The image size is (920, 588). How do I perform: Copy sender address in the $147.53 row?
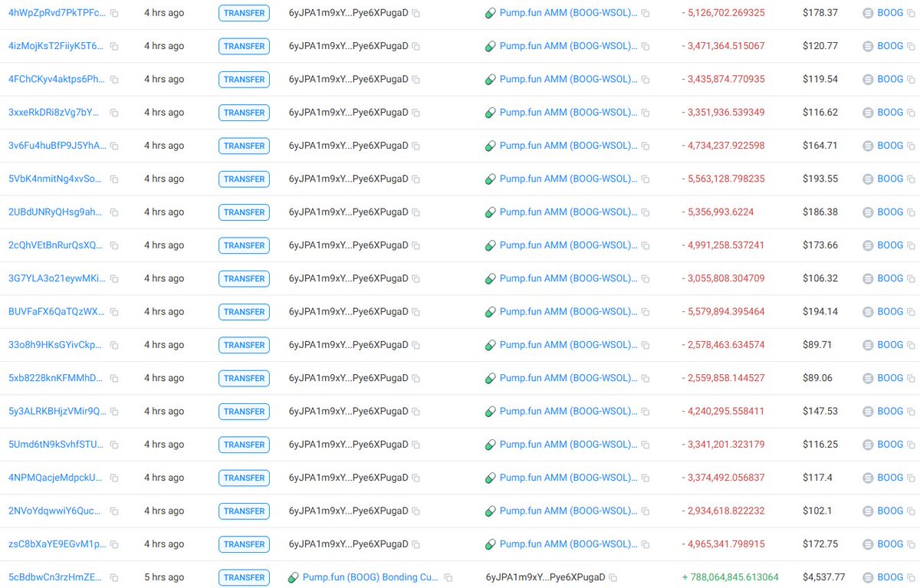point(416,412)
